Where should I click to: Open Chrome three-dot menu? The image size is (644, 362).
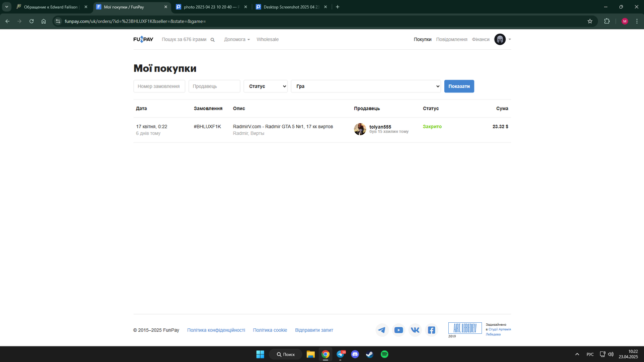pyautogui.click(x=636, y=21)
